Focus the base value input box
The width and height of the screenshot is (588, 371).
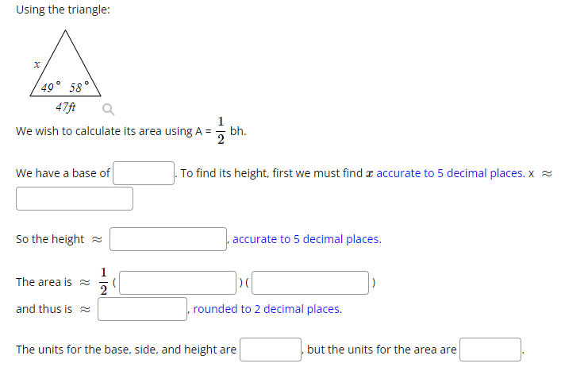tap(144, 173)
